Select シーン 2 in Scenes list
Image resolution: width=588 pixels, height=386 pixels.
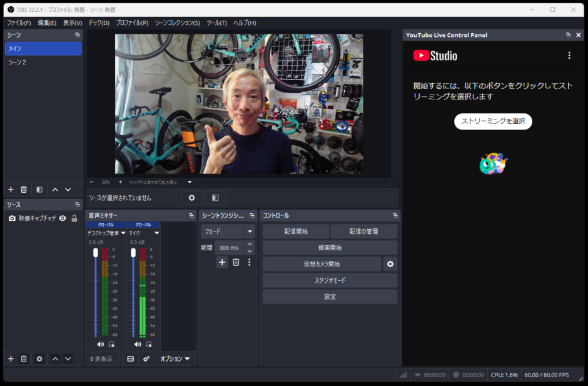pyautogui.click(x=44, y=63)
